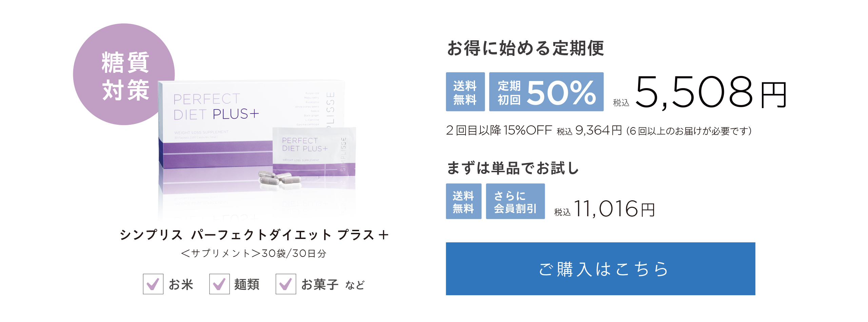The width and height of the screenshot is (868, 322).
Task: Click the 11,016円 single purchase price
Action: pyautogui.click(x=614, y=209)
